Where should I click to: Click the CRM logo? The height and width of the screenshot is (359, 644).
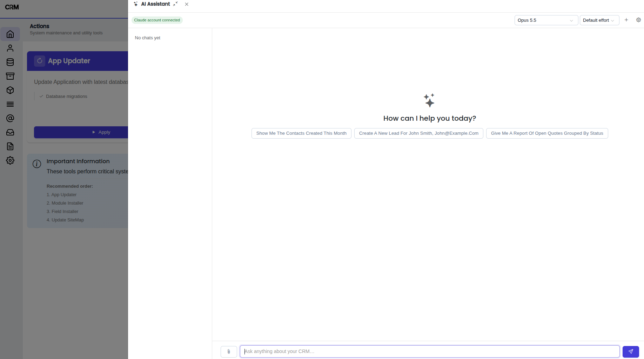click(x=12, y=7)
